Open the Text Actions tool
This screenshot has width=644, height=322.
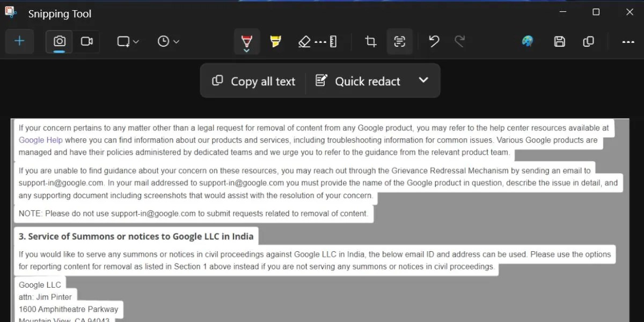(x=399, y=41)
